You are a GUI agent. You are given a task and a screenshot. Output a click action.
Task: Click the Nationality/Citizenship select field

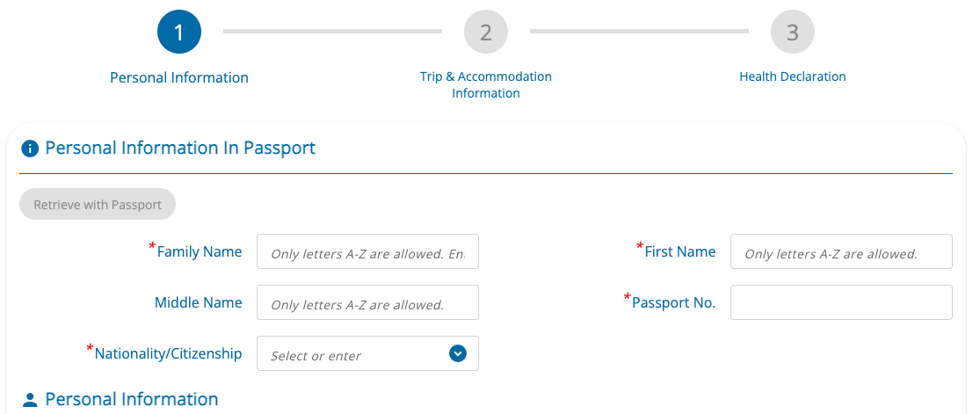click(x=352, y=353)
